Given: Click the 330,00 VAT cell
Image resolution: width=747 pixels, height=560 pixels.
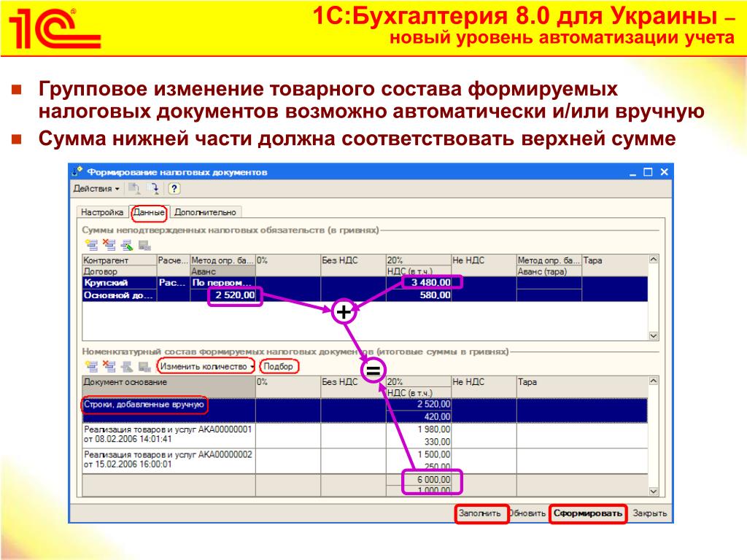Looking at the screenshot, I should [x=418, y=442].
